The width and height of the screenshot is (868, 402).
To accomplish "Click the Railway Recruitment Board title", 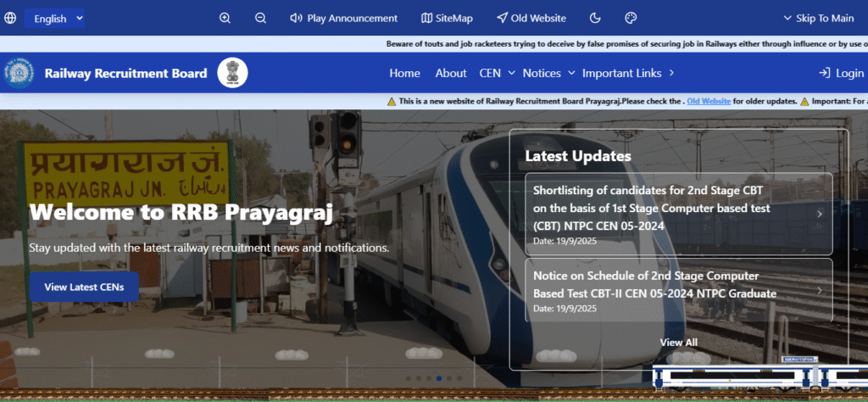I will pos(125,73).
